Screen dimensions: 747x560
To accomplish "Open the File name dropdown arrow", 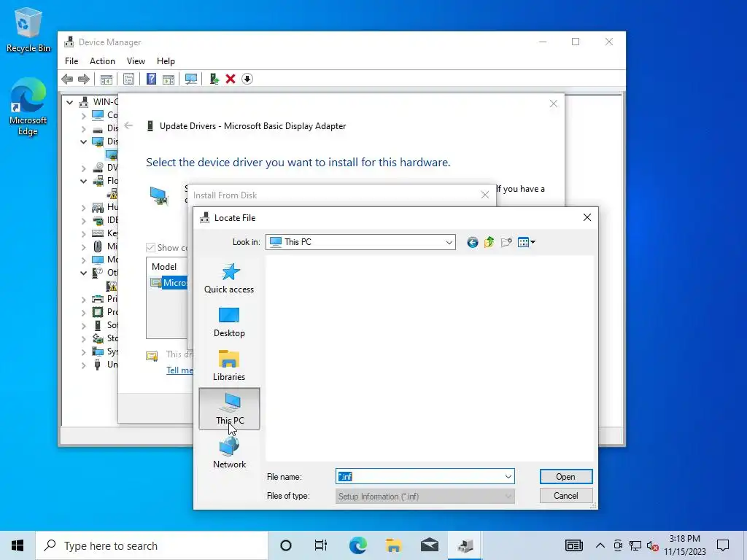I will click(508, 477).
